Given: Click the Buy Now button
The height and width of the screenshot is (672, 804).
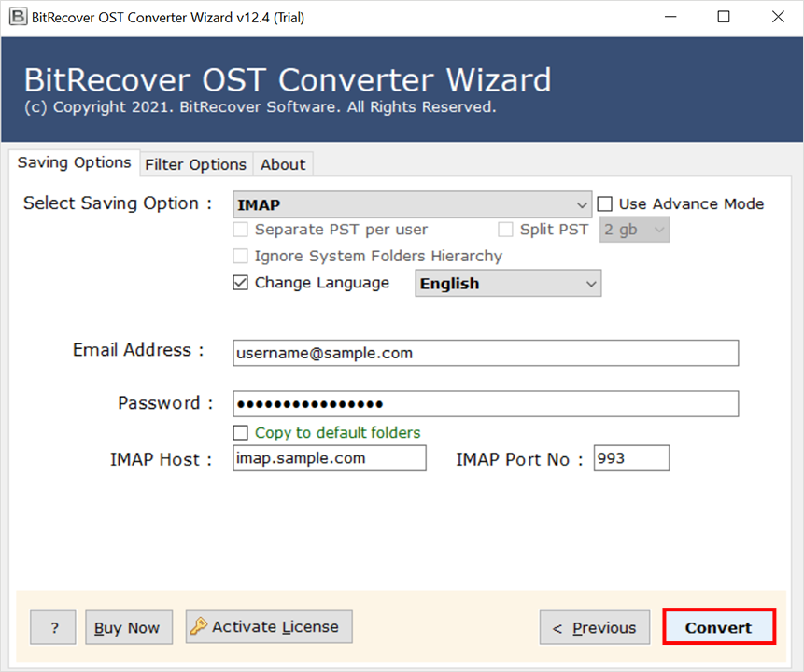Looking at the screenshot, I should (129, 627).
